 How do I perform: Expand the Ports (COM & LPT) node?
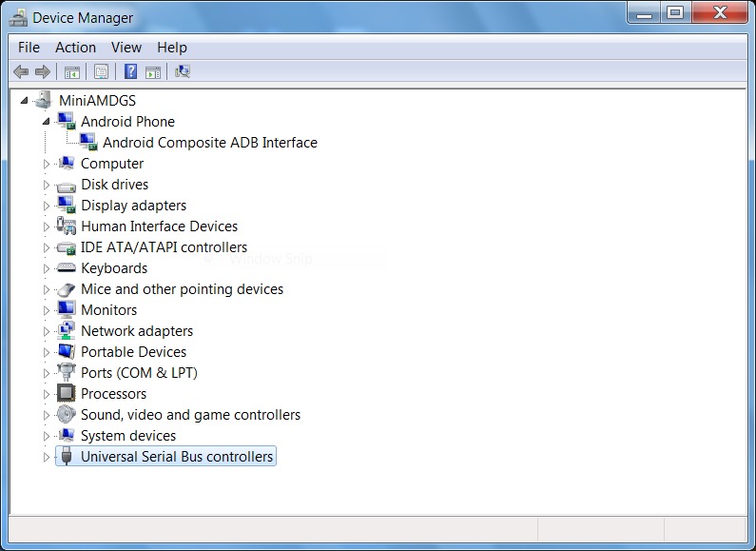tap(47, 373)
